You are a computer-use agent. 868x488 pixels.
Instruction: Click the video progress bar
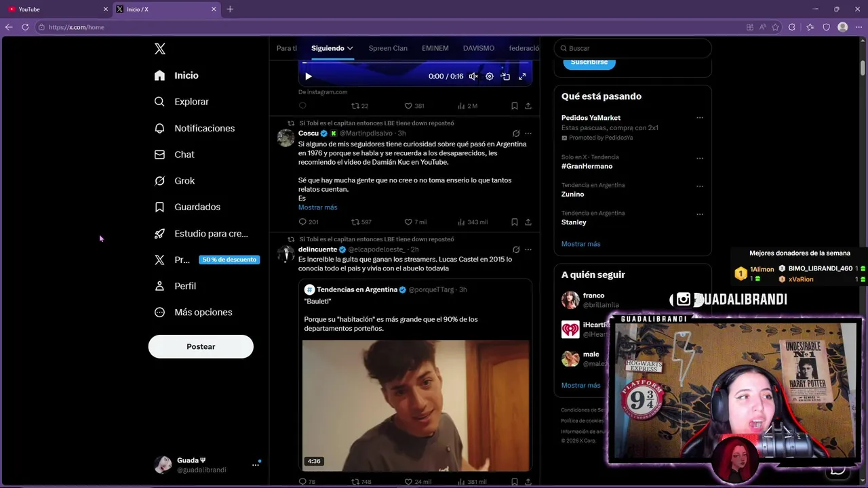pyautogui.click(x=415, y=63)
